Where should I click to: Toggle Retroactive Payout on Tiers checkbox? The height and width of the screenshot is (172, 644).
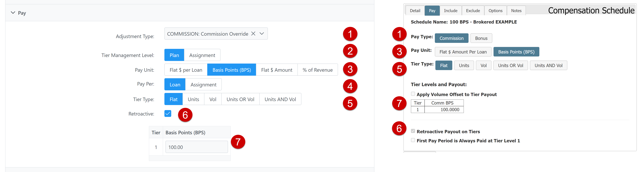coord(413,131)
